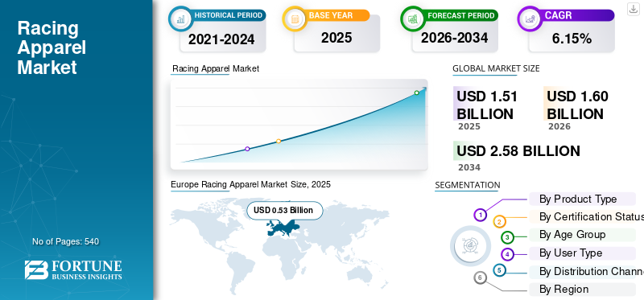644x300 pixels.
Task: Click Europe Racing Apparel Market Size heading
Action: pos(250,185)
